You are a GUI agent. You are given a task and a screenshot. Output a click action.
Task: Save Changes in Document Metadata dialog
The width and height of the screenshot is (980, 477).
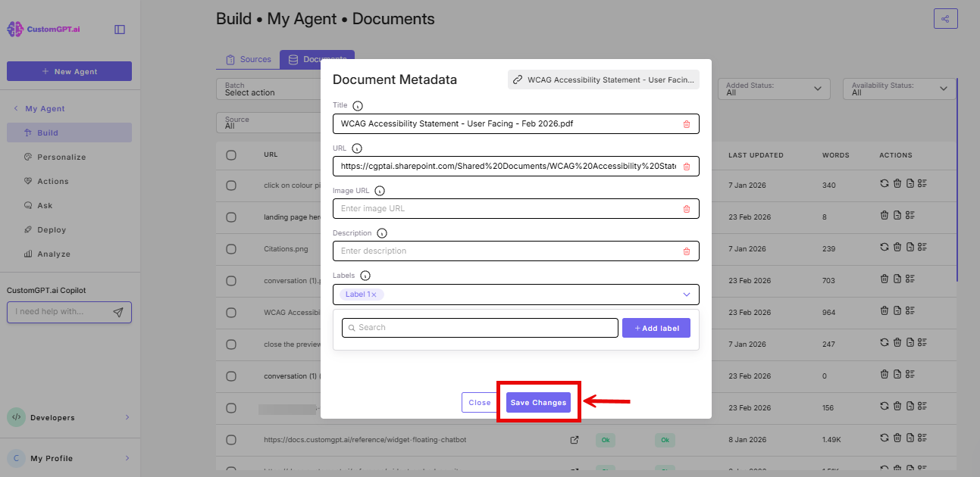point(538,402)
